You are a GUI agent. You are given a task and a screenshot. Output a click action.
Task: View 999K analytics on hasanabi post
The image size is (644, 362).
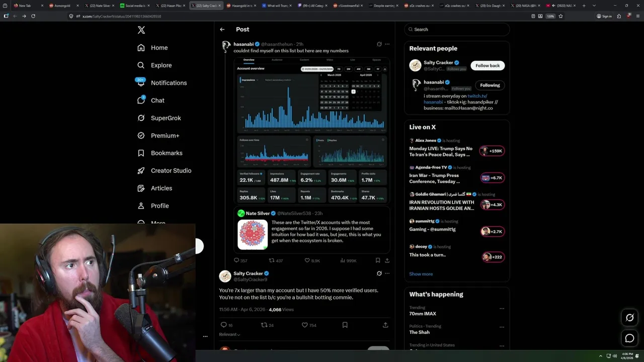pos(348,260)
